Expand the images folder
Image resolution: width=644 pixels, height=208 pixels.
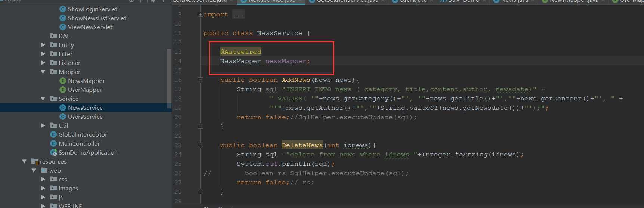(43, 188)
